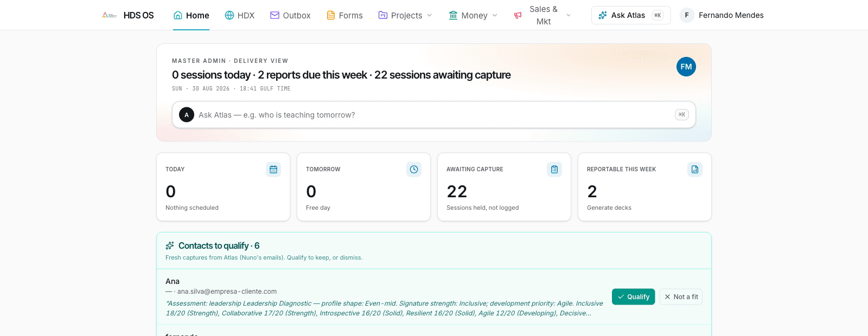The image size is (868, 336).
Task: Open the Forms menu item
Action: tap(344, 15)
